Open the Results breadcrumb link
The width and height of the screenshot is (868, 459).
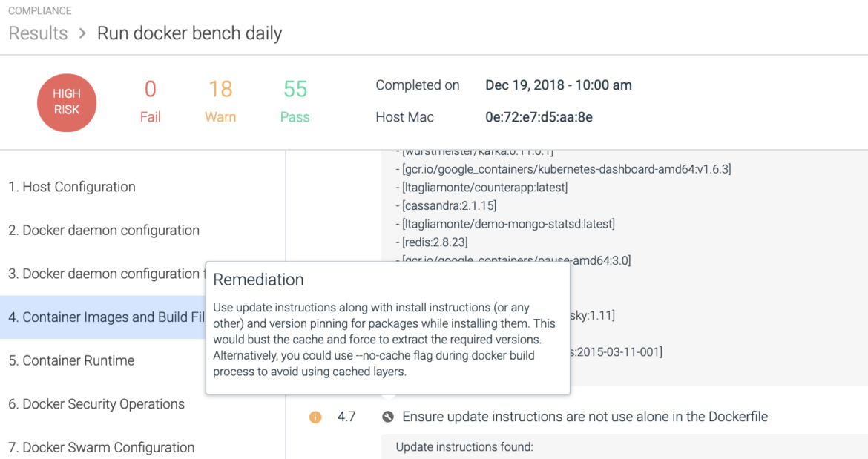click(38, 33)
